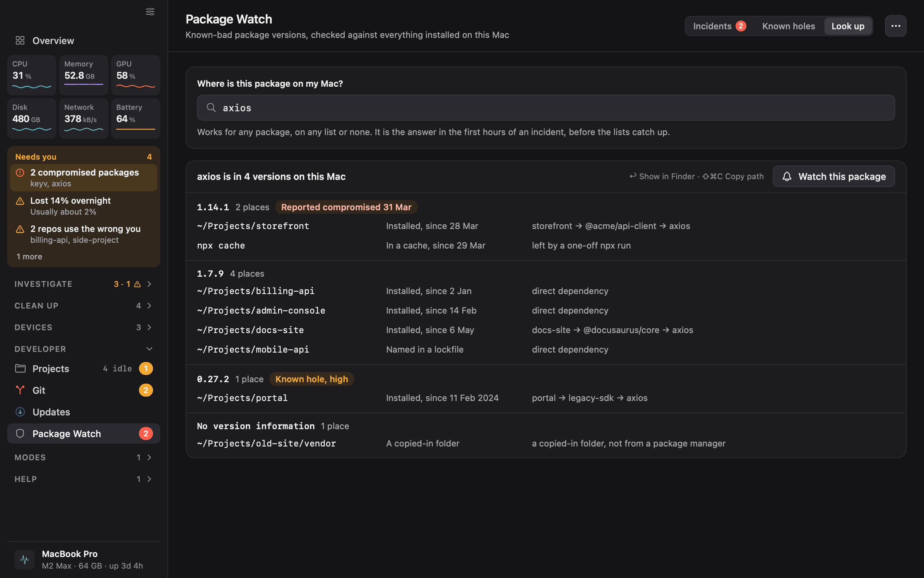Screen dimensions: 924x578
Task: Click the orange badge on Git row
Action: point(146,390)
